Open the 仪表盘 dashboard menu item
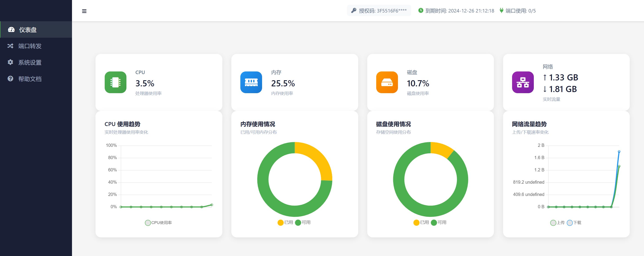 point(28,30)
